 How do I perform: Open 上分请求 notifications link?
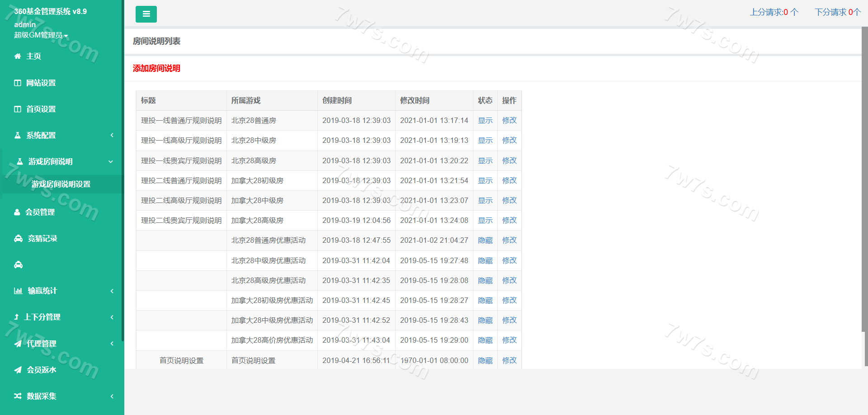(774, 12)
